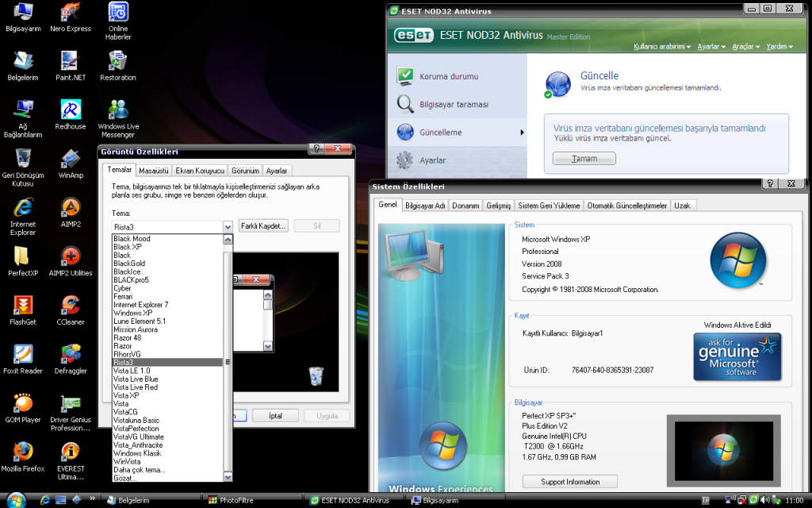
Task: Open the Araçlar menu in ESET
Action: (x=744, y=46)
